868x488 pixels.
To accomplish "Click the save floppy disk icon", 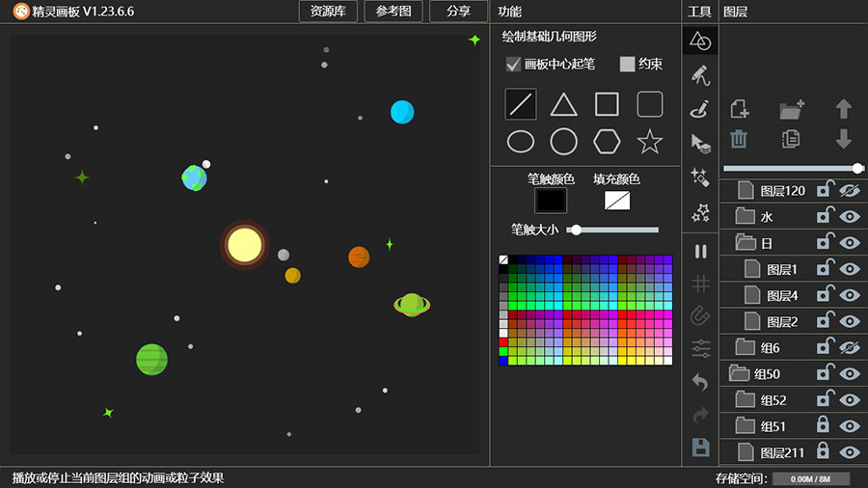I will (x=701, y=447).
